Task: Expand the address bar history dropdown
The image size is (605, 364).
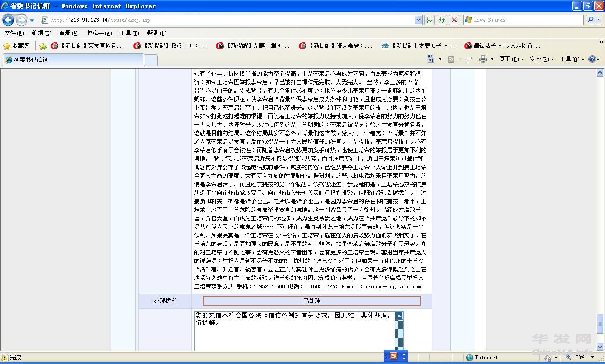Action: [418, 20]
